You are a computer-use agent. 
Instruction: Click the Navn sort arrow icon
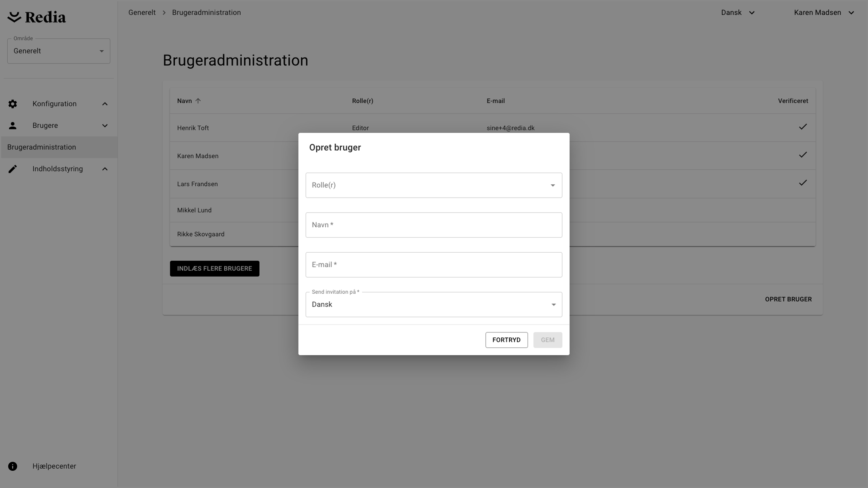198,101
